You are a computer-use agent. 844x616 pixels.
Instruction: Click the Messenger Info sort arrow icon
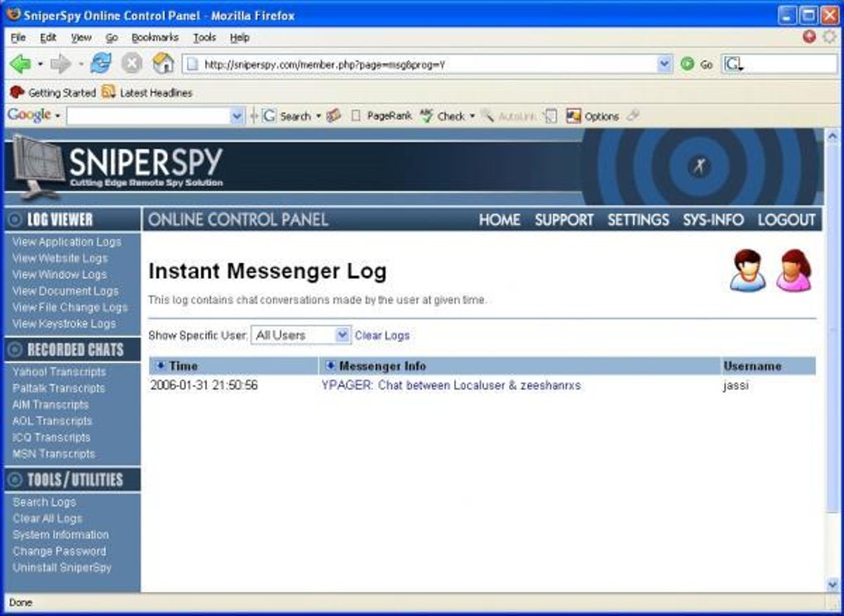click(x=330, y=365)
